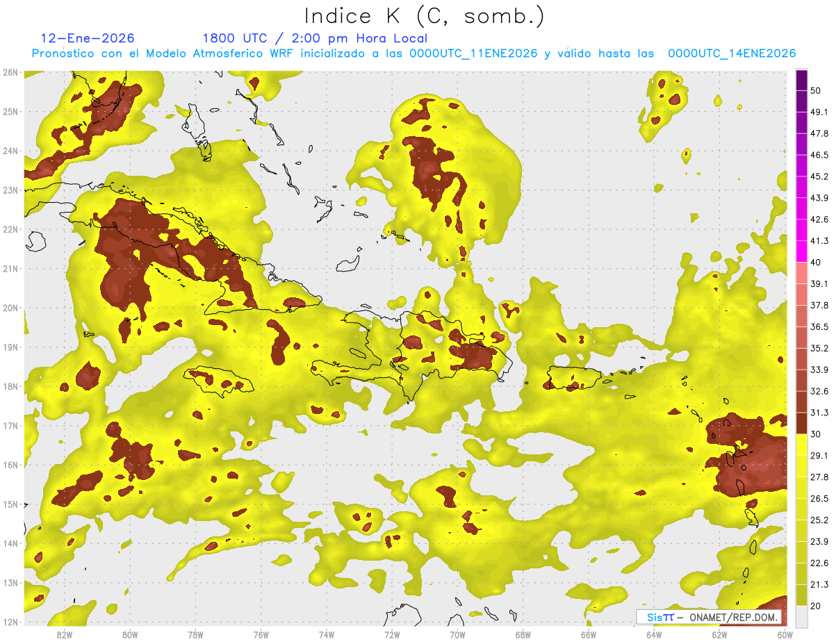This screenshot has width=834, height=644.
Task: Click the longitude label '76W'
Action: pyautogui.click(x=261, y=634)
